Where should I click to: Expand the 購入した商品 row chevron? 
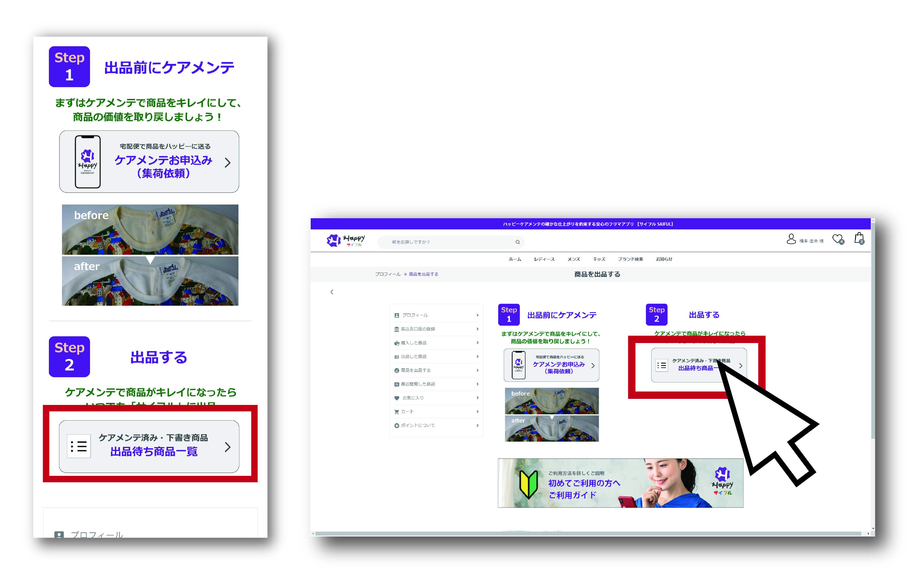(x=477, y=343)
